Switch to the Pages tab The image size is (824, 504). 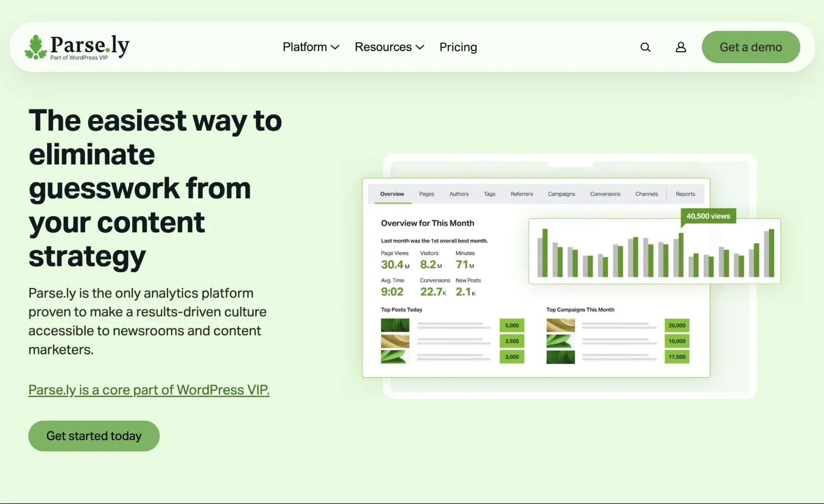(427, 194)
